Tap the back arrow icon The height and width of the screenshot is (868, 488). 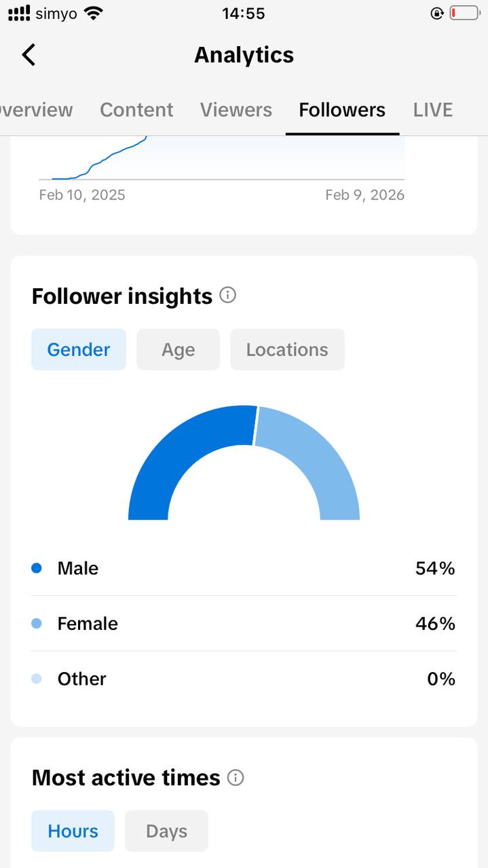[x=29, y=55]
